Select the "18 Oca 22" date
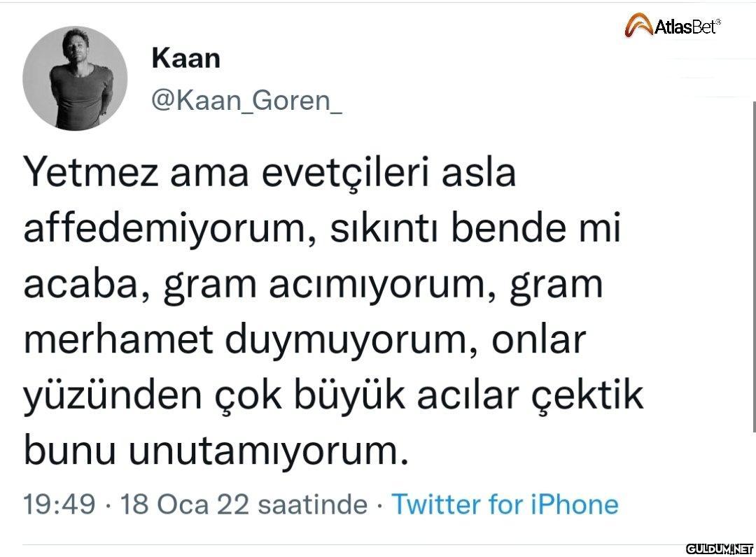The width and height of the screenshot is (756, 557). tap(185, 504)
